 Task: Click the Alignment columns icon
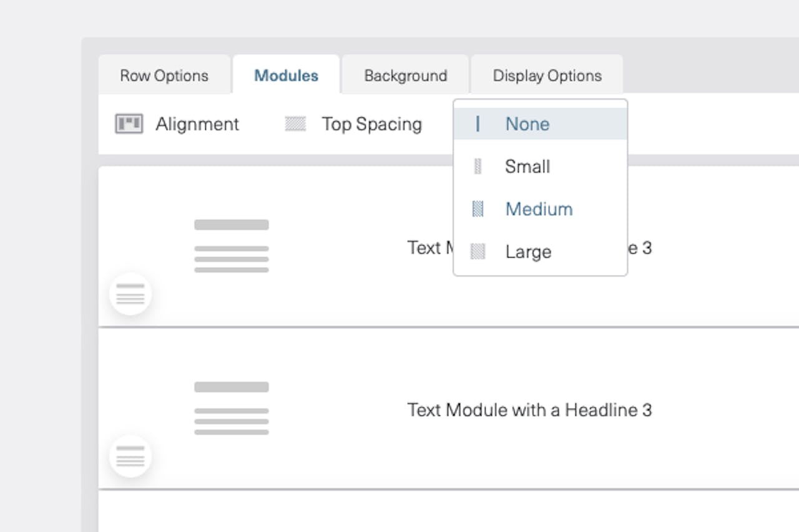click(129, 124)
